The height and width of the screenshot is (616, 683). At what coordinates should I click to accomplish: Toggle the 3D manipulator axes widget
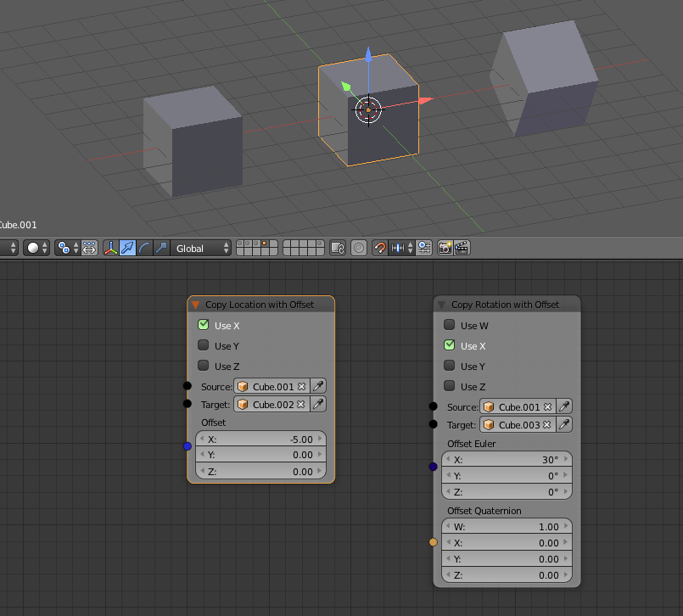(x=111, y=249)
